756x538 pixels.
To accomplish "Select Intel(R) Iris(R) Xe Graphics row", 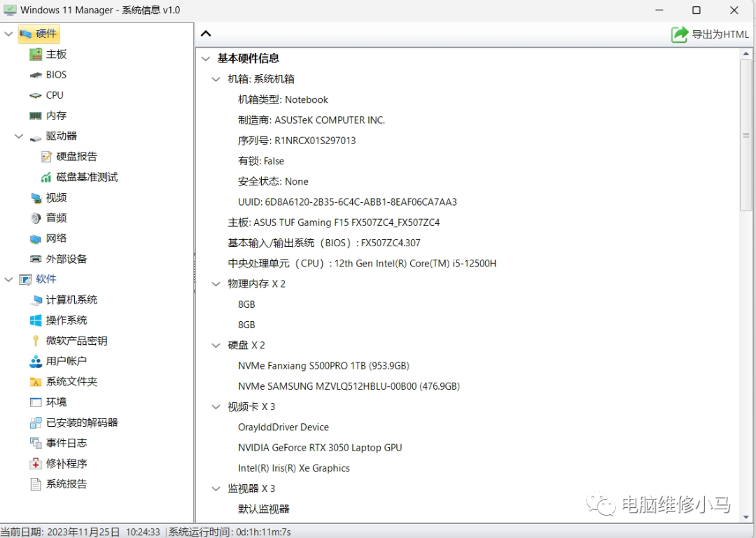I will [x=293, y=468].
